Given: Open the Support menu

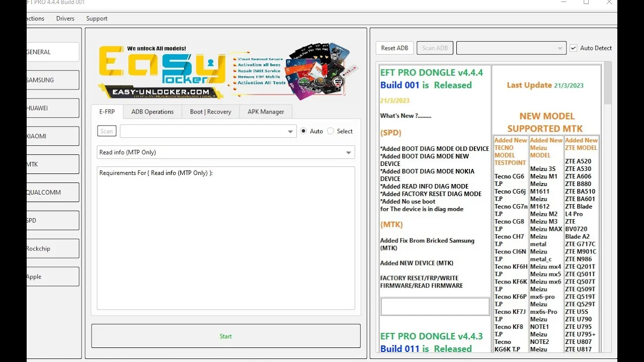Looking at the screenshot, I should [97, 19].
